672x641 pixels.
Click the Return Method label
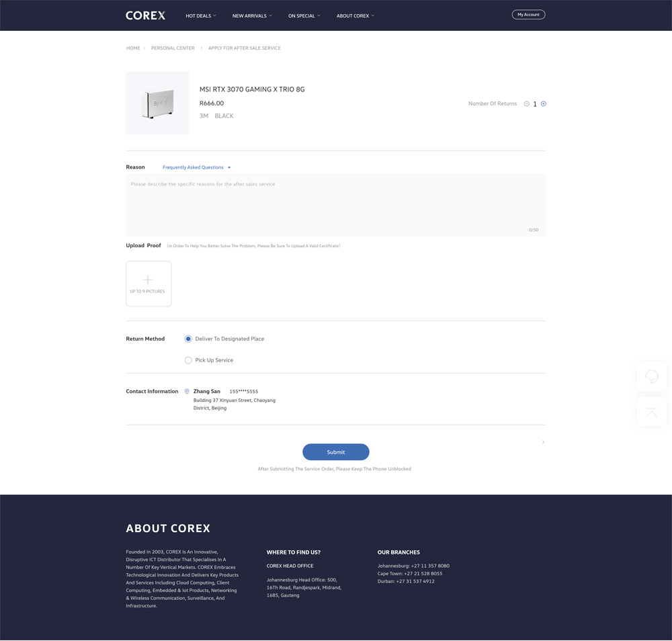pos(145,339)
